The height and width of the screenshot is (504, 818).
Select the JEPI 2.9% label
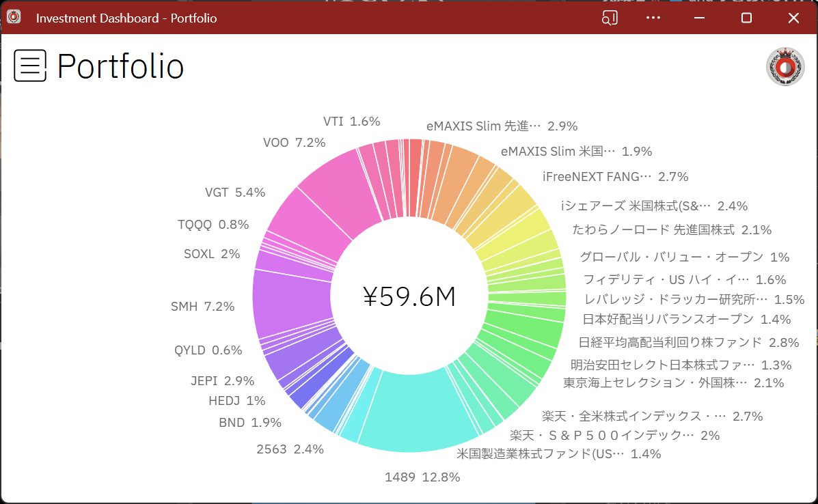tap(222, 381)
